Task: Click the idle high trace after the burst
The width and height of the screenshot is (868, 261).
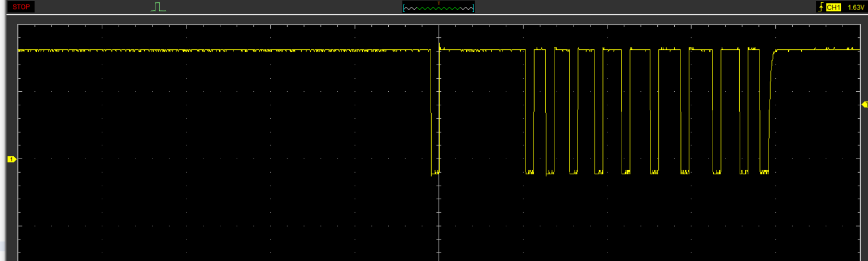Action: pyautogui.click(x=814, y=50)
